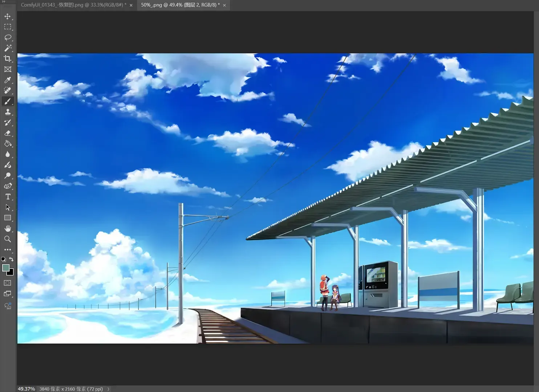Click the 49.37% zoom level field
Screen dimensions: 539x392
pos(26,389)
